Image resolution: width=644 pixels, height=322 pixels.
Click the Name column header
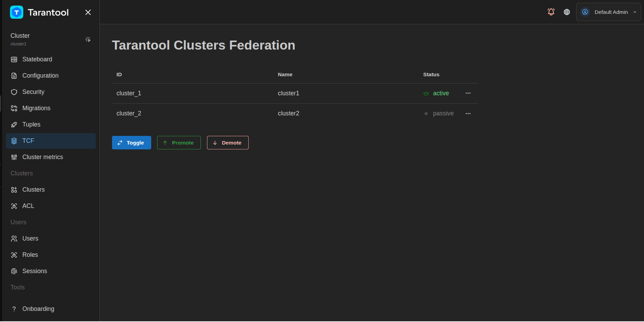point(285,75)
